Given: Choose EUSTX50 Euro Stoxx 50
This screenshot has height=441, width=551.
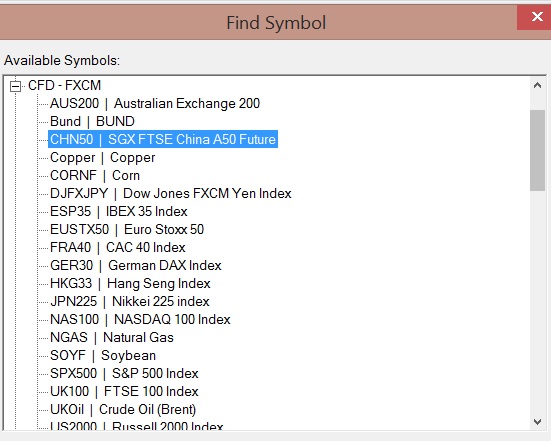Looking at the screenshot, I should click(x=127, y=229).
